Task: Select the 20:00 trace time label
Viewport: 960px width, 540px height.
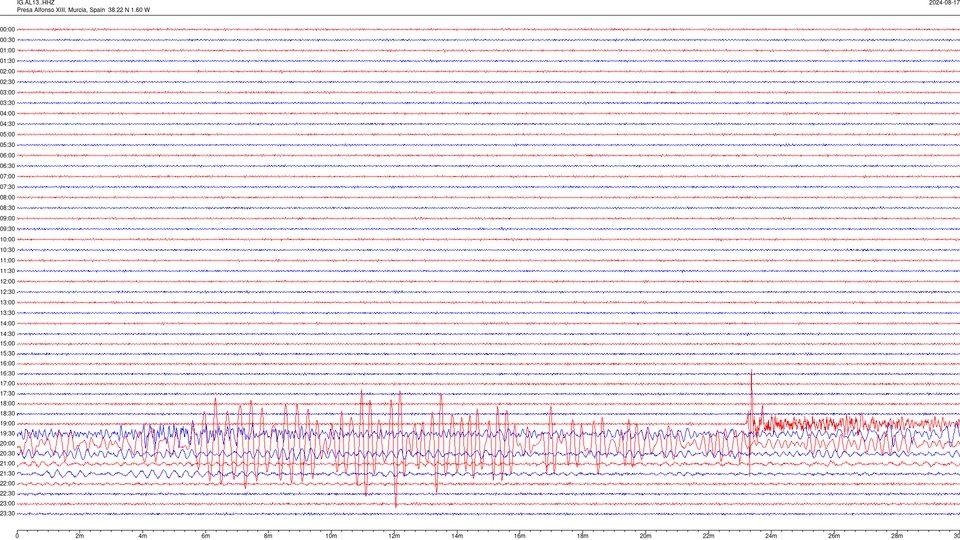Action: (7, 444)
